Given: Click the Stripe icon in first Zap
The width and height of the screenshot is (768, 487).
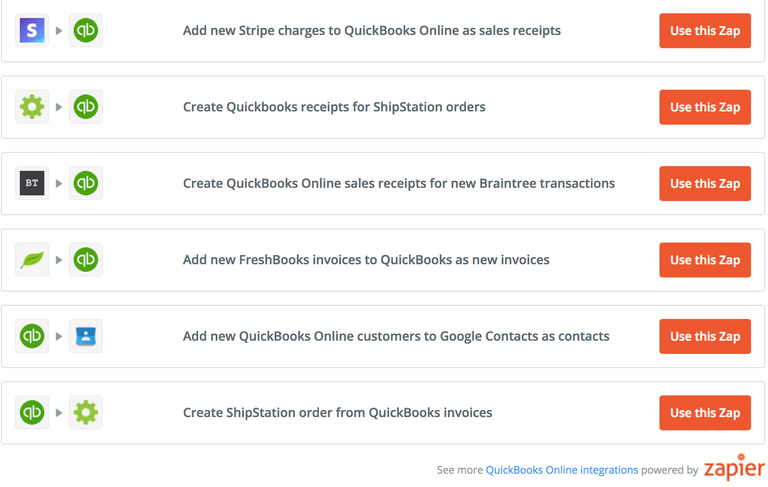Looking at the screenshot, I should 32,31.
